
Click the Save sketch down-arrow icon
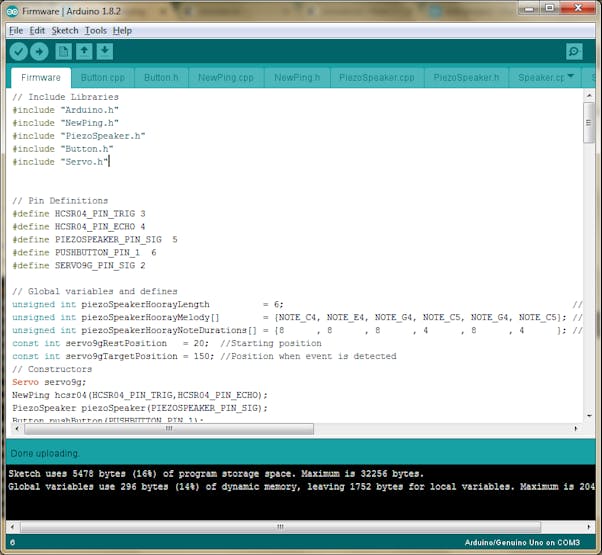[104, 51]
